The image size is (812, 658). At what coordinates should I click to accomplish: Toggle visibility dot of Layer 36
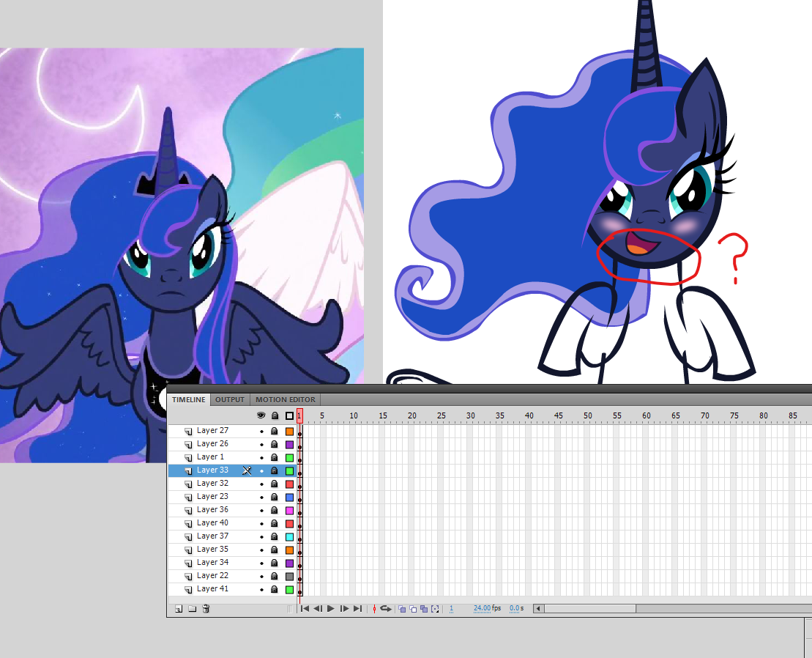261,510
